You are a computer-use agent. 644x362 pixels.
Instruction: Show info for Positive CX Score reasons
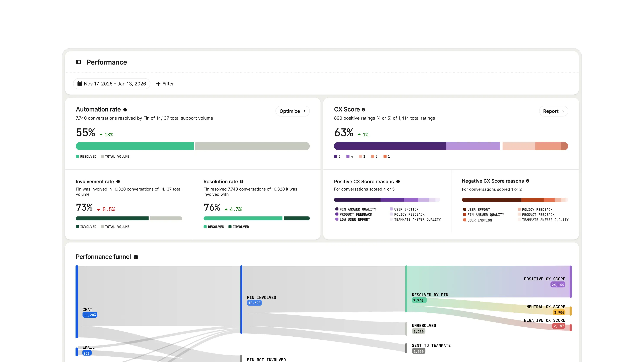pyautogui.click(x=398, y=182)
